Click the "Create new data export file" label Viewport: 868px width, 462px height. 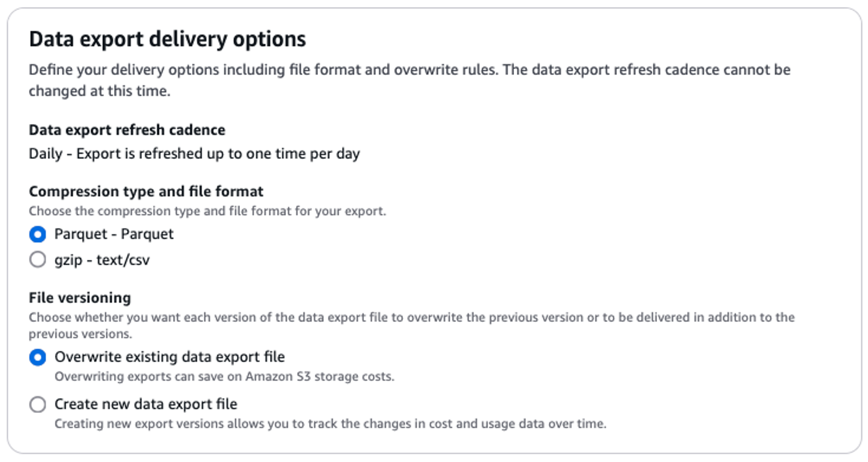[x=146, y=404]
